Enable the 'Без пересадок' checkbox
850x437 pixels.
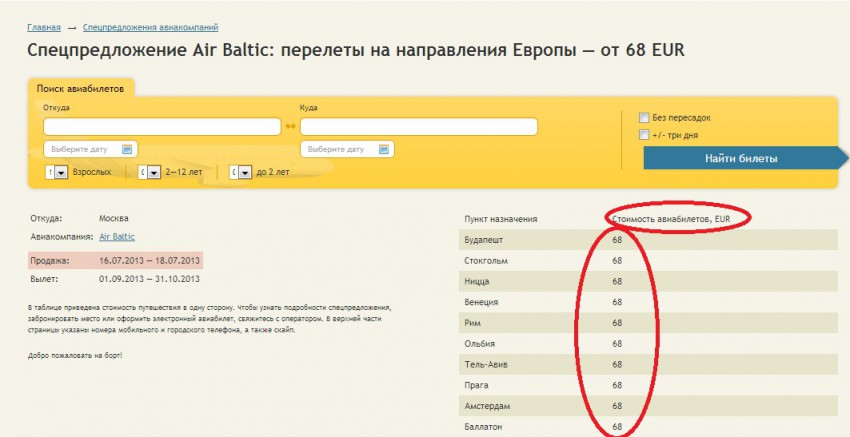[644, 118]
